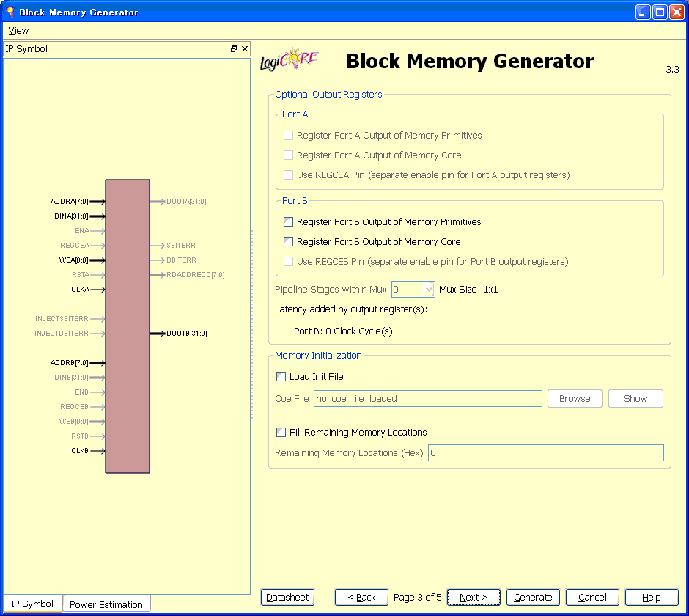Image resolution: width=689 pixels, height=616 pixels.
Task: Click the Generate button
Action: tap(533, 597)
